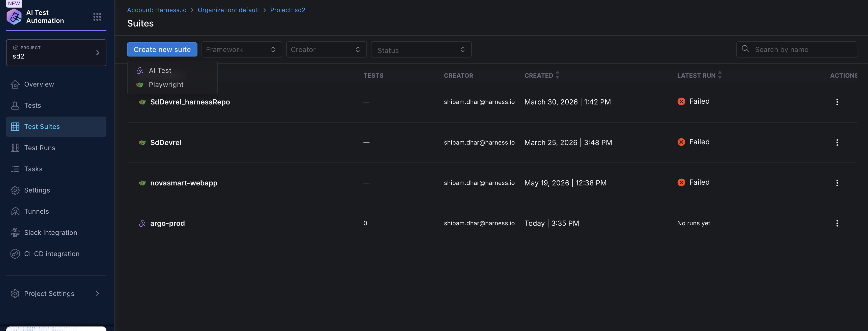Click the Tunnels icon
This screenshot has width=868, height=331.
coord(15,211)
